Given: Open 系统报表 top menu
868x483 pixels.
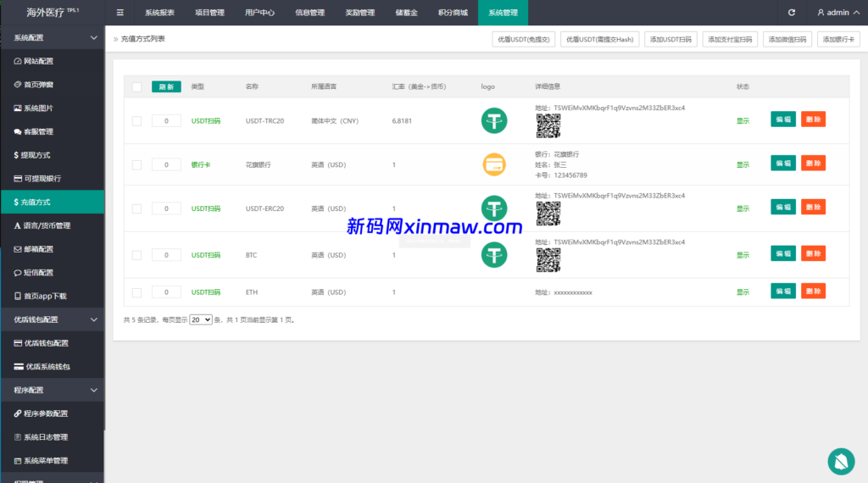Looking at the screenshot, I should (x=159, y=12).
